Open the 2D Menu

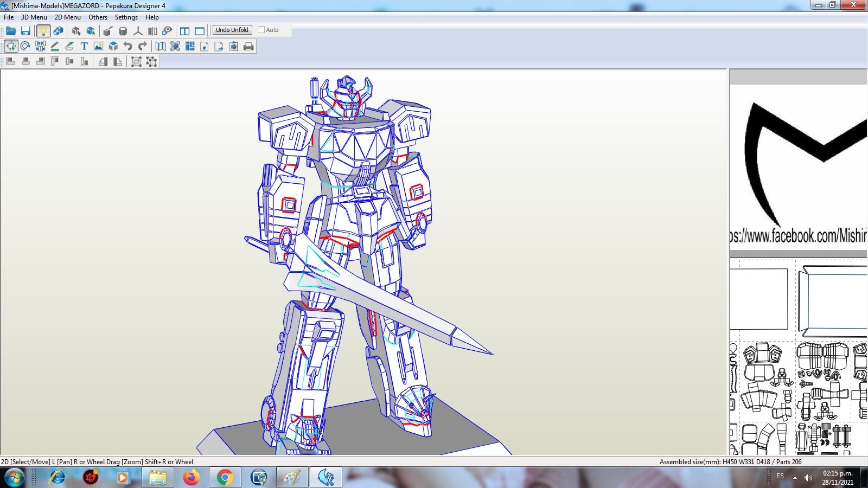(66, 17)
